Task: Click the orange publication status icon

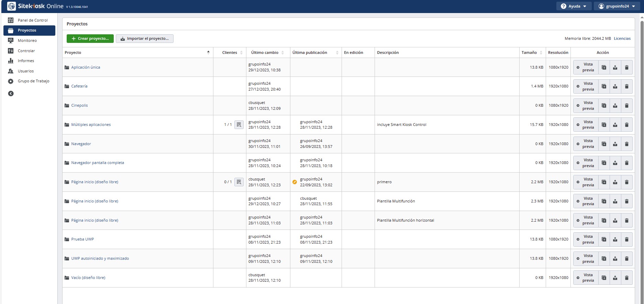Action: (295, 182)
